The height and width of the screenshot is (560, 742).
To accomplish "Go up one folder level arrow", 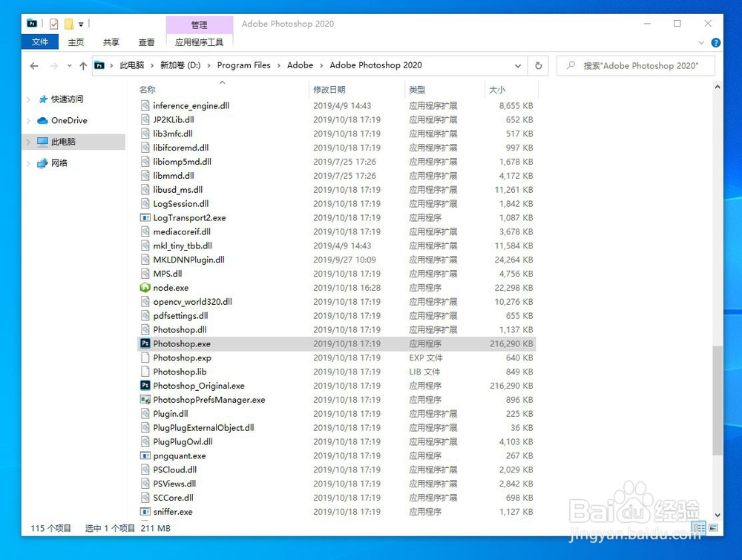I will pos(83,66).
